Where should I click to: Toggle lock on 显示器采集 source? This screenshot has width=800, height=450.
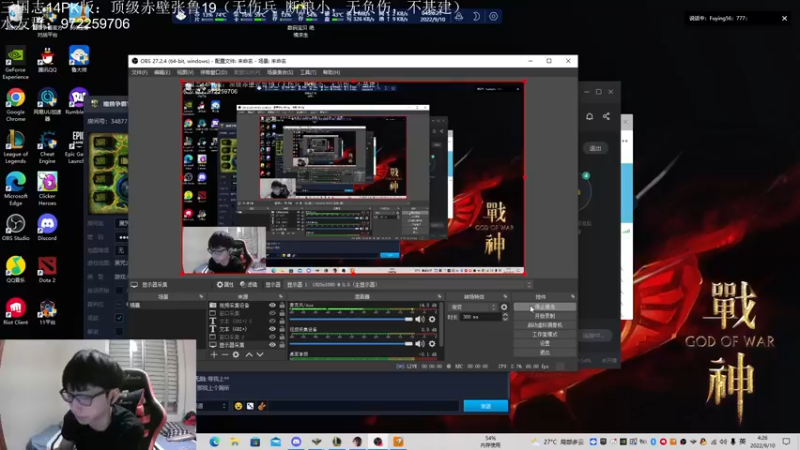[x=282, y=345]
